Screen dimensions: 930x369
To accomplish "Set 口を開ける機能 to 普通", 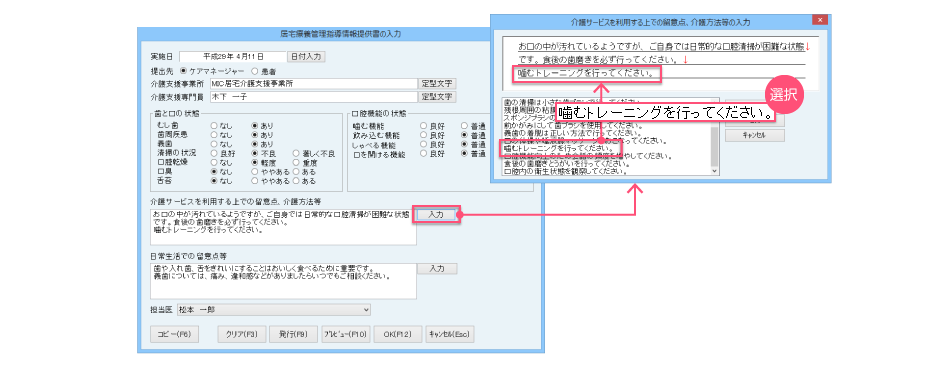I will tap(464, 154).
